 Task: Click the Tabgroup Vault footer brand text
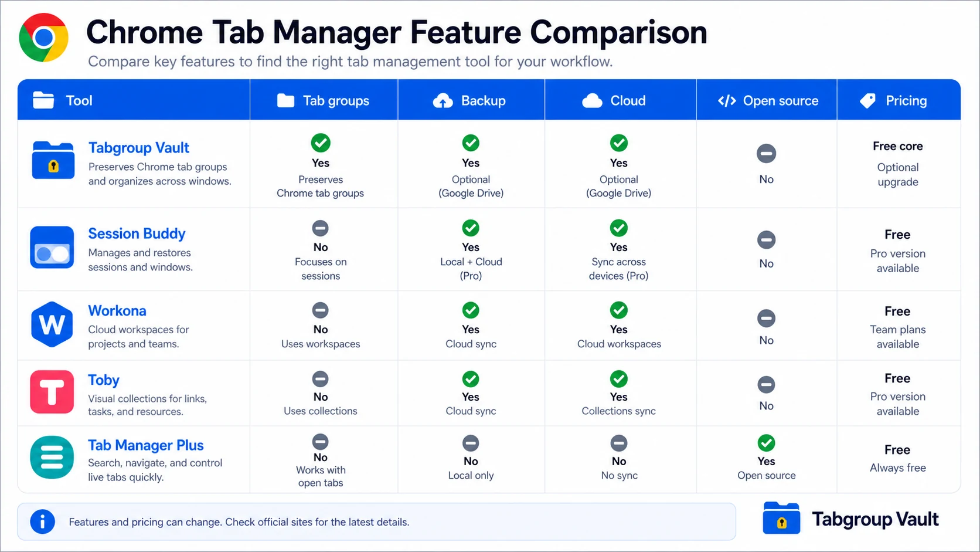pos(875,519)
